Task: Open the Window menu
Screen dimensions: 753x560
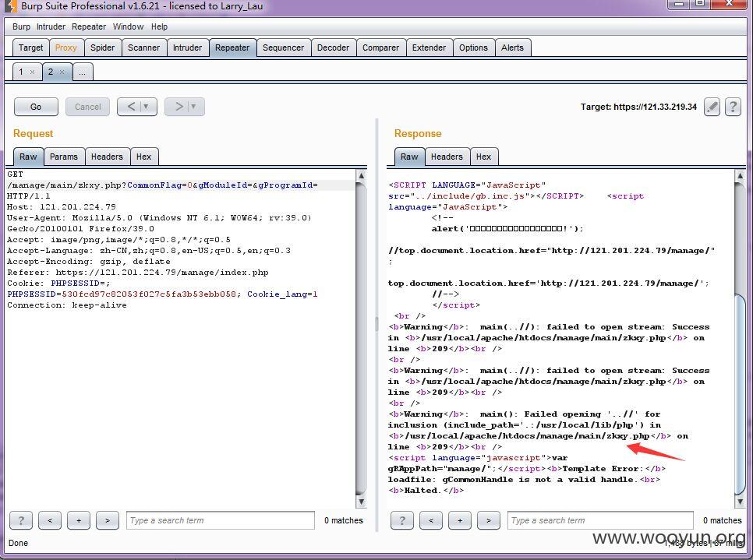Action: [128, 27]
